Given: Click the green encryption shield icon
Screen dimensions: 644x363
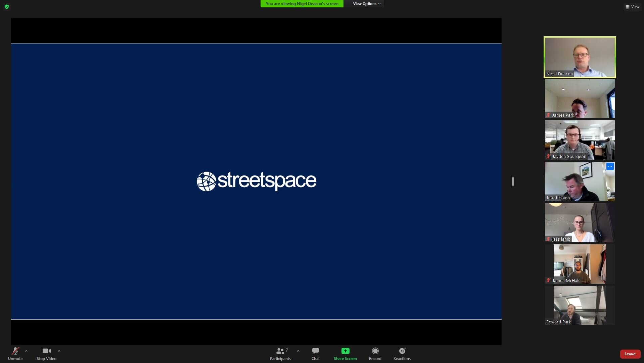Looking at the screenshot, I should pos(7,7).
